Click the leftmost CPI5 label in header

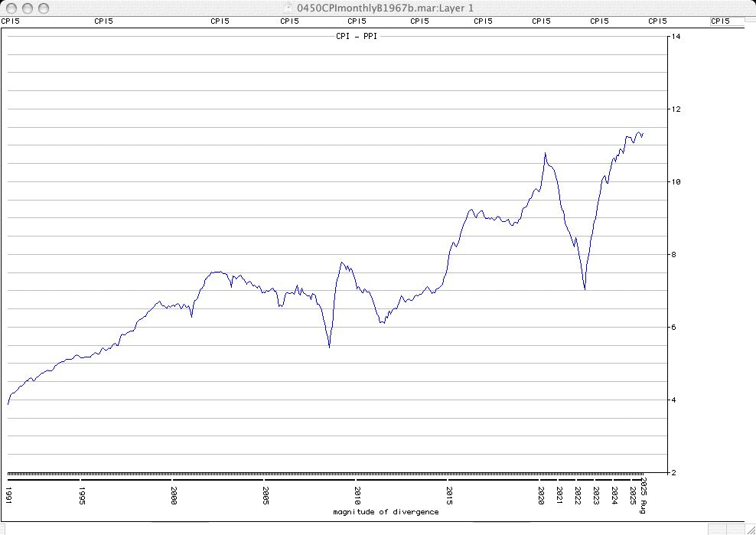[10, 21]
